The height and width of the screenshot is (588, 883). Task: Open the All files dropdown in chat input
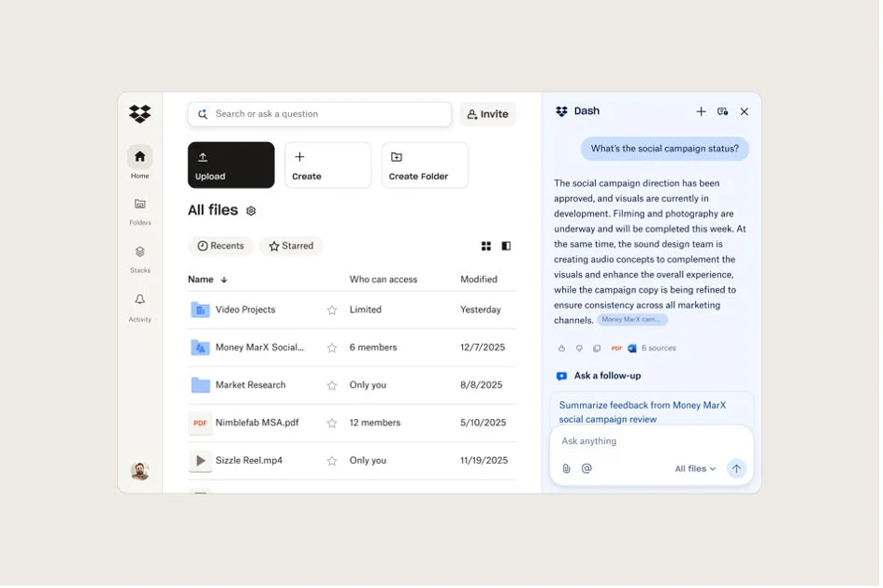[x=695, y=468]
